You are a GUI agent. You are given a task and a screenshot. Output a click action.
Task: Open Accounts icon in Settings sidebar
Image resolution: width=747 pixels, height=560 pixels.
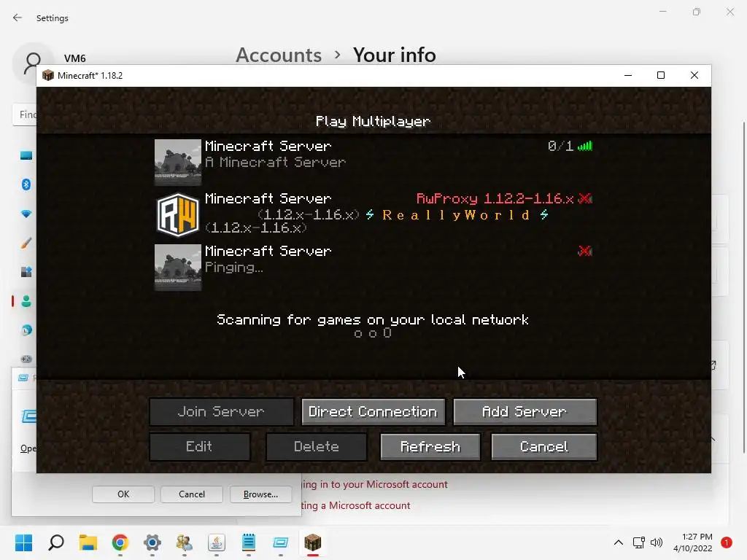click(26, 301)
